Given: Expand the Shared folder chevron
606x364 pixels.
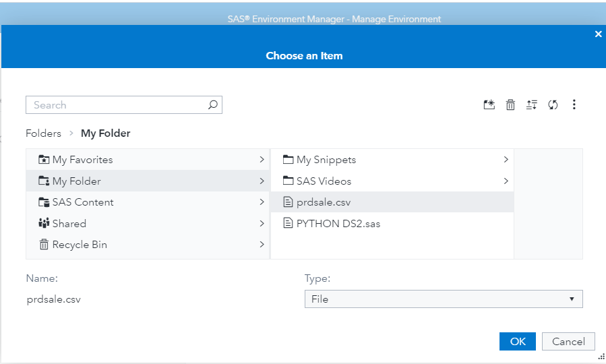Looking at the screenshot, I should coord(262,223).
